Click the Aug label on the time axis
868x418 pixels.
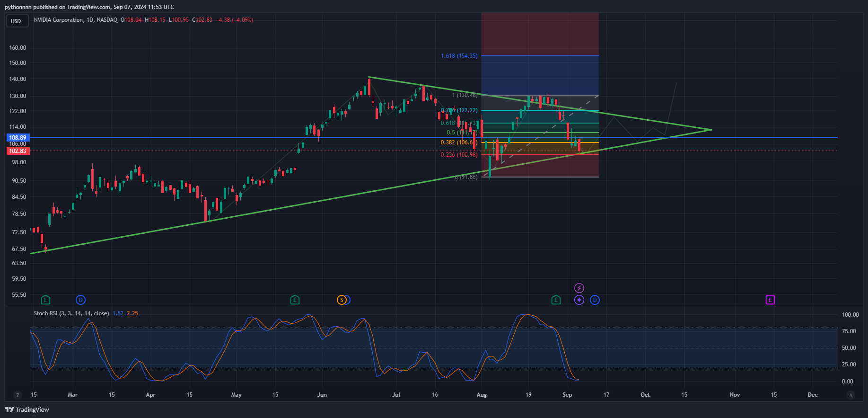click(x=482, y=395)
